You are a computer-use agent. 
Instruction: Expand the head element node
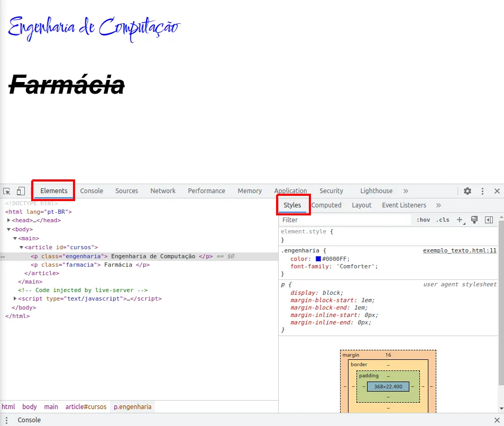[8, 220]
